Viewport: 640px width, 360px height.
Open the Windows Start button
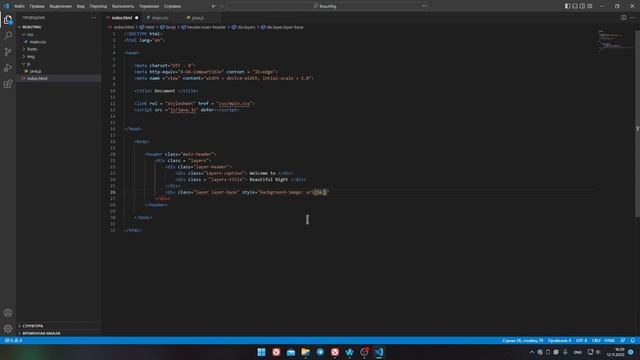[x=261, y=352]
